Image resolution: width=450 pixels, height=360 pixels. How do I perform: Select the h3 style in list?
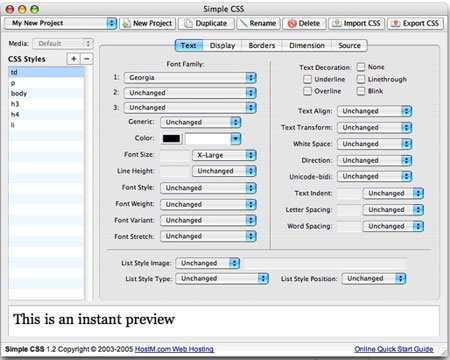46,104
